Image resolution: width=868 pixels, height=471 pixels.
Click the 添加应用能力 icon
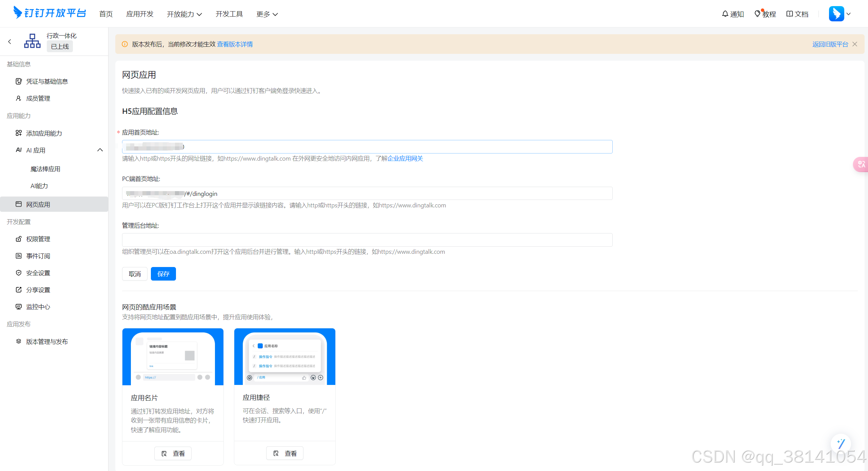19,133
